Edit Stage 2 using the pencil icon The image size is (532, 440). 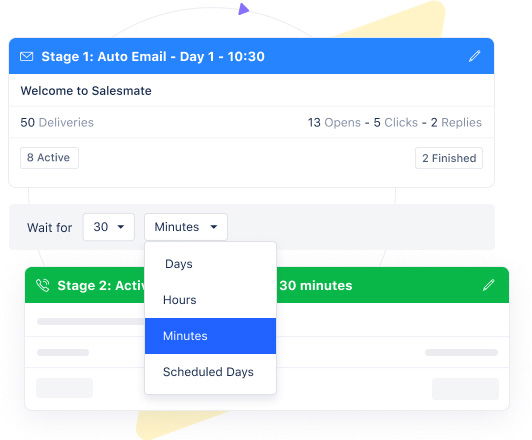[489, 285]
